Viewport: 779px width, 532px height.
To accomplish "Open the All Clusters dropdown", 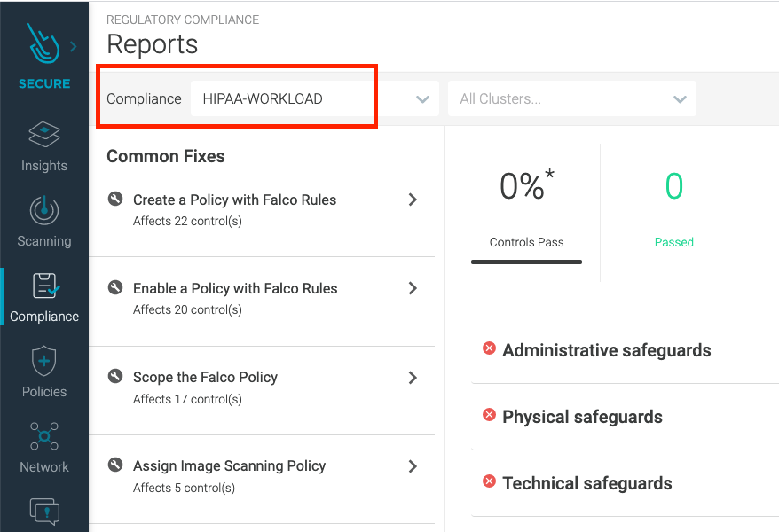I will [571, 98].
